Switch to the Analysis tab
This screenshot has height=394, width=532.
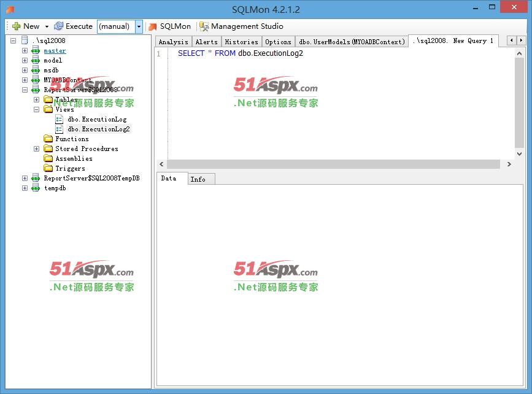pos(174,42)
